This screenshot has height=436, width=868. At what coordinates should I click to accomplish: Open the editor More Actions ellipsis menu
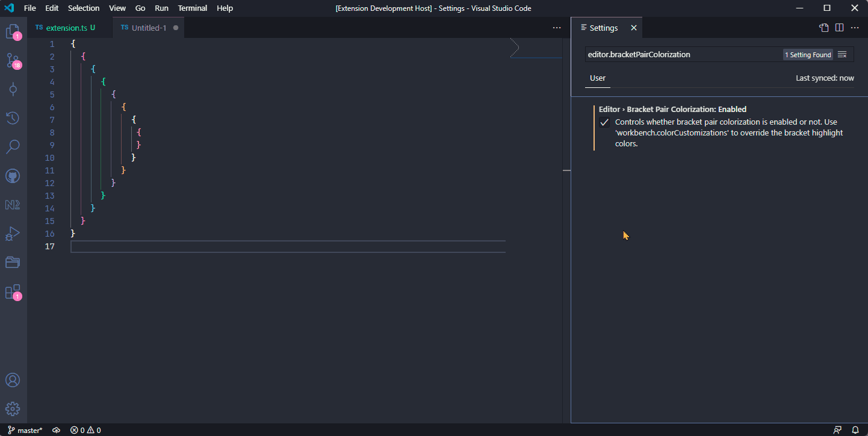[556, 27]
